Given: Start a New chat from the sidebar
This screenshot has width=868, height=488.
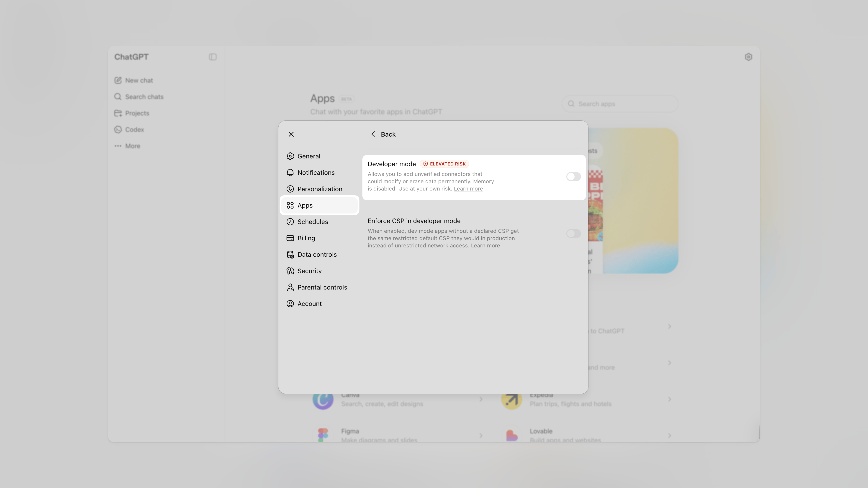Looking at the screenshot, I should click(134, 80).
